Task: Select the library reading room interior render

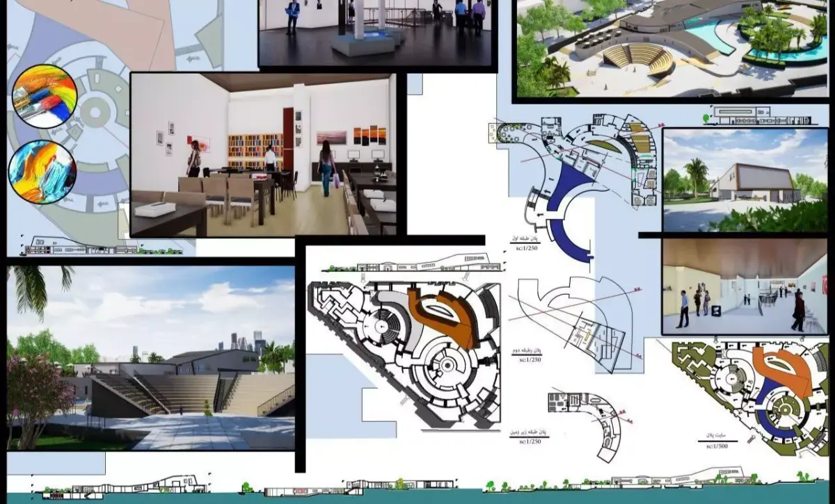Action: (x=263, y=155)
